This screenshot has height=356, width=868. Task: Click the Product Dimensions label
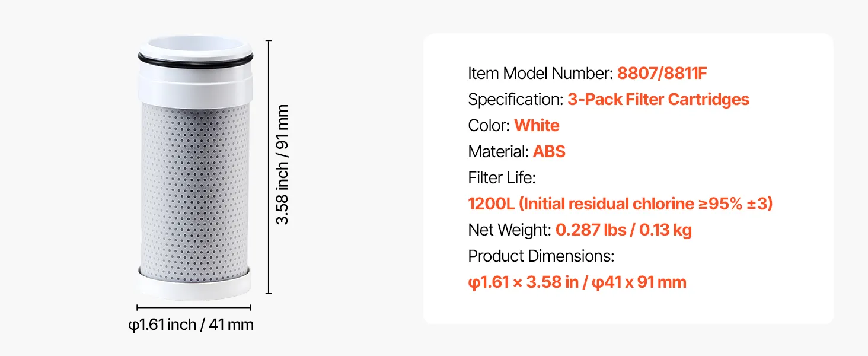[541, 256]
